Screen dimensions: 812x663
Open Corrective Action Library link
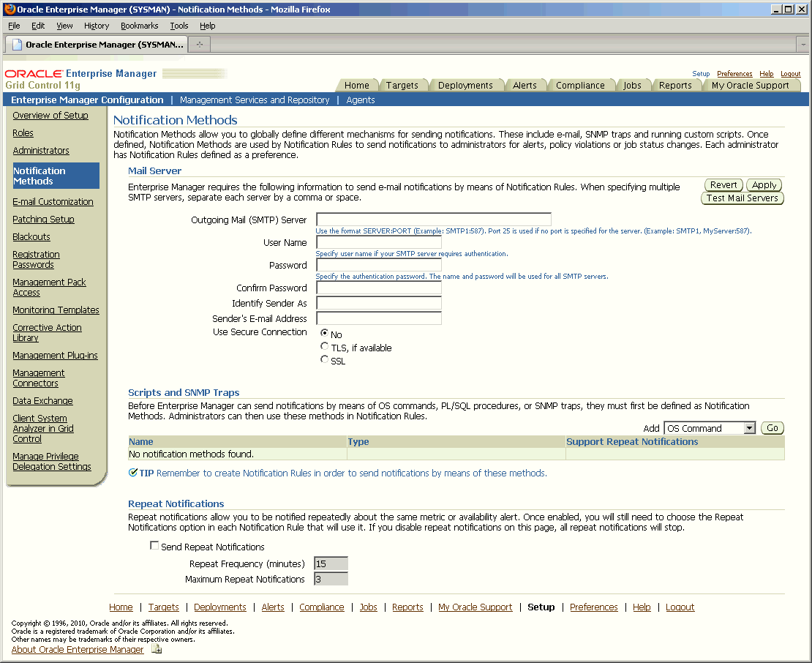pos(47,332)
